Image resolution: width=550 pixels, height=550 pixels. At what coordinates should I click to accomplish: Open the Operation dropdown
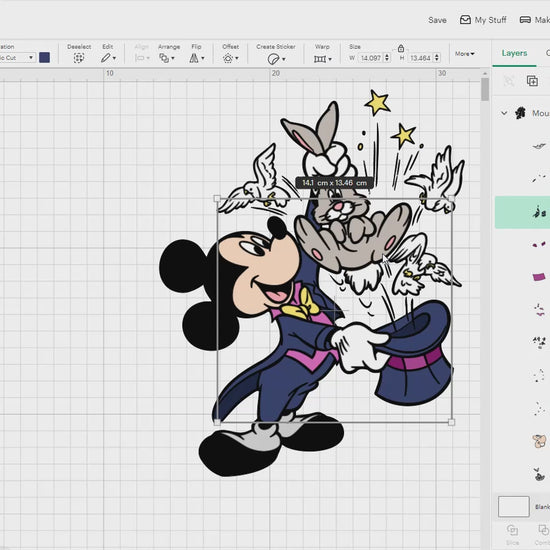pos(17,58)
